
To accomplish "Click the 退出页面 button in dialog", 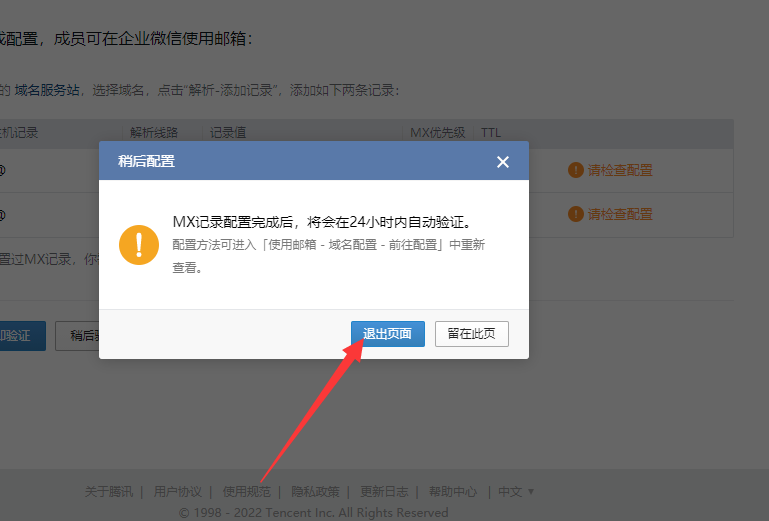I will 387,334.
